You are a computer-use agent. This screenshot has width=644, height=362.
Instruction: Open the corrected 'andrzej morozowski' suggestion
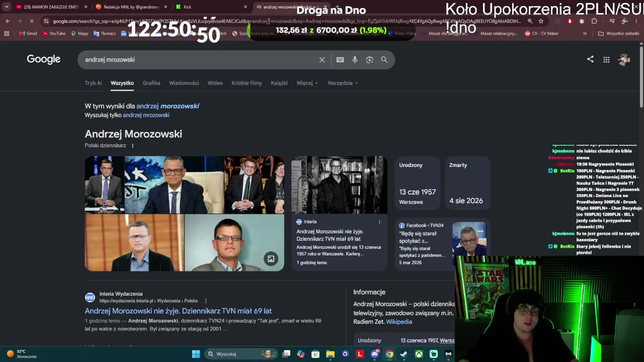click(x=168, y=106)
